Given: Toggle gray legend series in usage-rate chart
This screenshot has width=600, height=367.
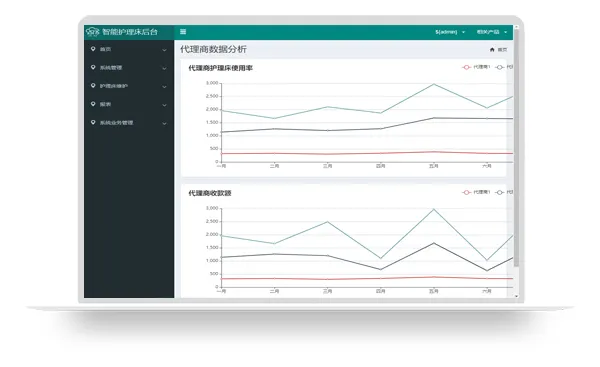Looking at the screenshot, I should [x=504, y=67].
